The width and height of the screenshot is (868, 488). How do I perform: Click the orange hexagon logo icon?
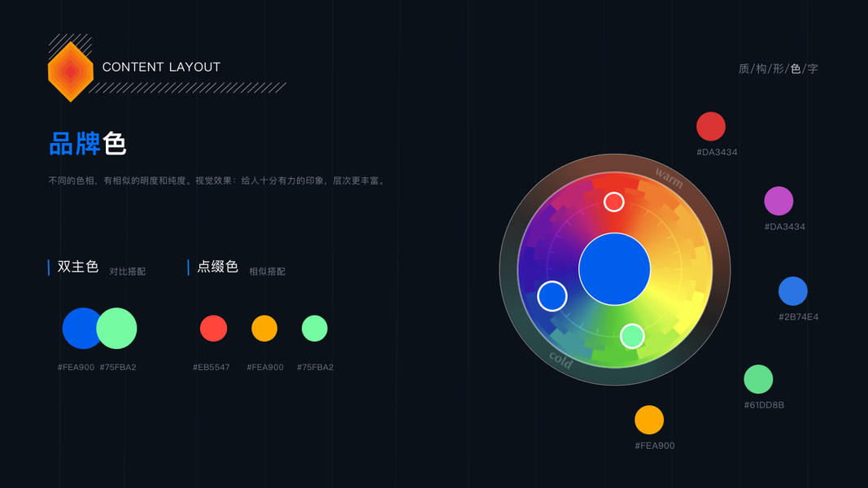pos(70,72)
